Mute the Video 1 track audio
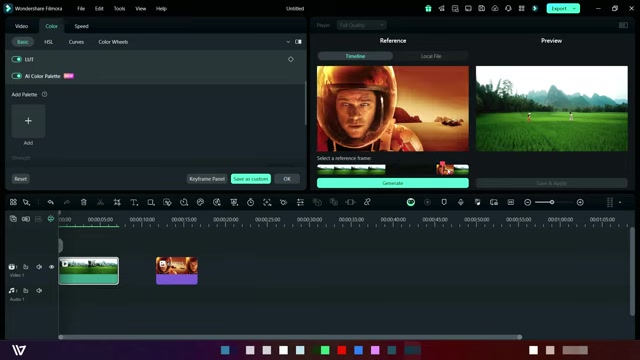Viewport: 640px width, 360px height. click(39, 267)
